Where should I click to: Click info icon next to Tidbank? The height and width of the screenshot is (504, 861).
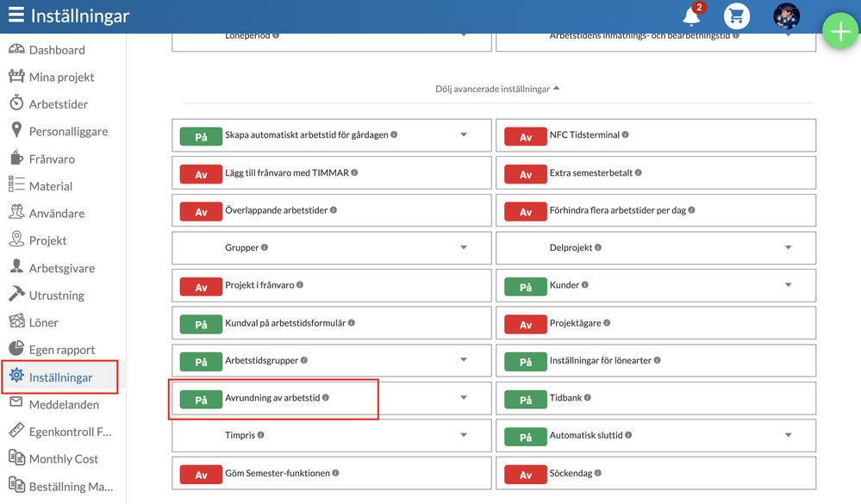(x=588, y=397)
